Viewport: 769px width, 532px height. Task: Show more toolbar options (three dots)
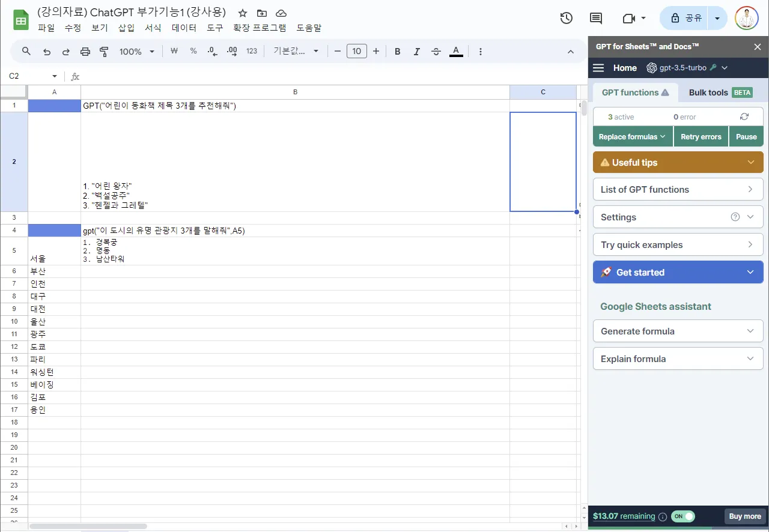(481, 52)
